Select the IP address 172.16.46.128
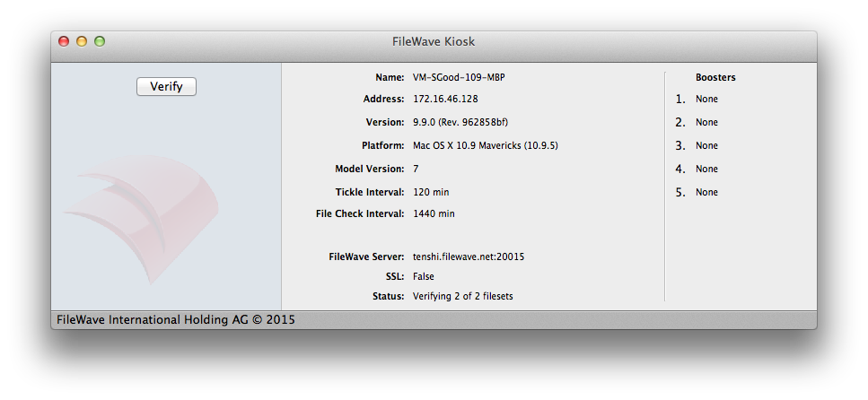This screenshot has height=400, width=868. point(445,99)
